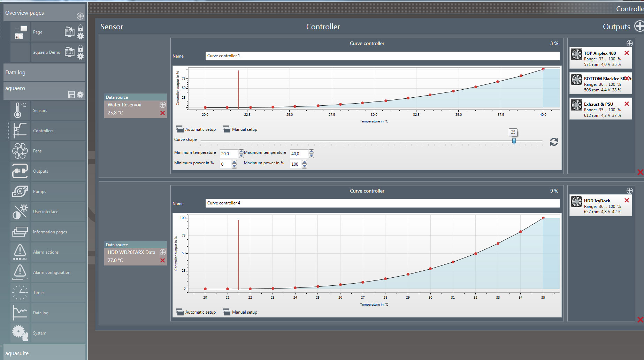
Task: Click the Curve shape slider handle
Action: pyautogui.click(x=514, y=141)
